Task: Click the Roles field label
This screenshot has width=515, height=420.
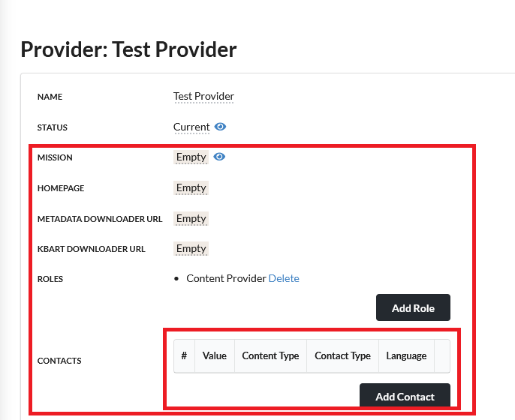Action: tap(50, 279)
